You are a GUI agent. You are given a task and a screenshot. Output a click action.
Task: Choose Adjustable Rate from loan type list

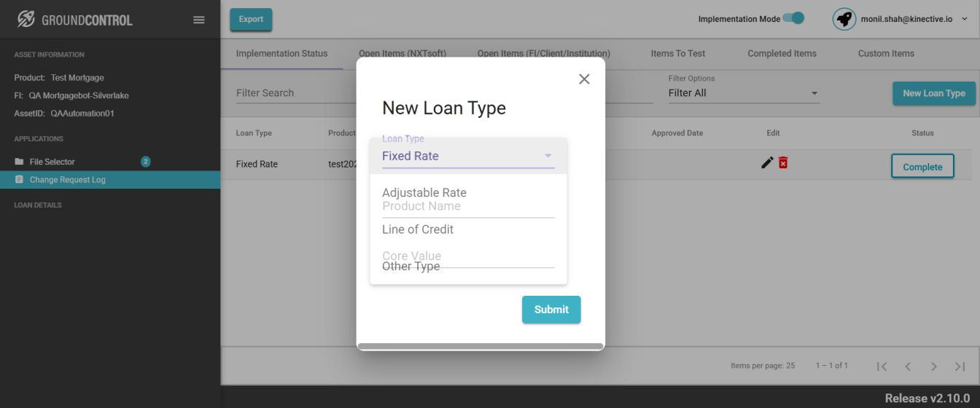point(424,192)
